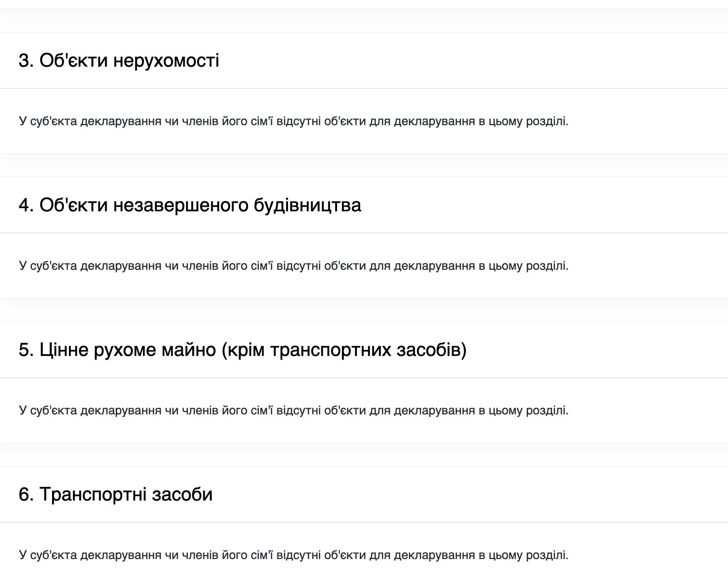Click the "4. Об'єкти незавершеного будівництва" heading
The image size is (728, 586).
(190, 205)
